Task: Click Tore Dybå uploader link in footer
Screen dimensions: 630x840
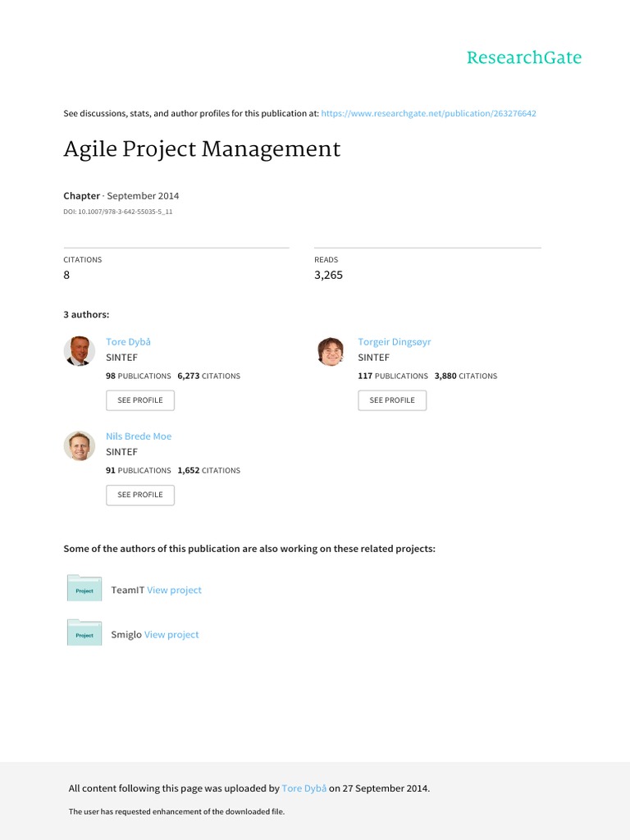Action: (304, 788)
